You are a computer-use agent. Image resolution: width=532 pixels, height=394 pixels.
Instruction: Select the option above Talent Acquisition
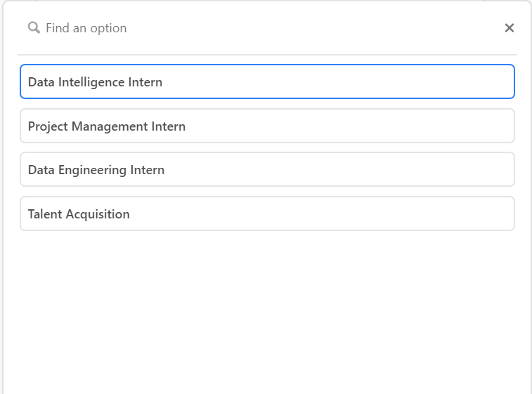click(267, 169)
